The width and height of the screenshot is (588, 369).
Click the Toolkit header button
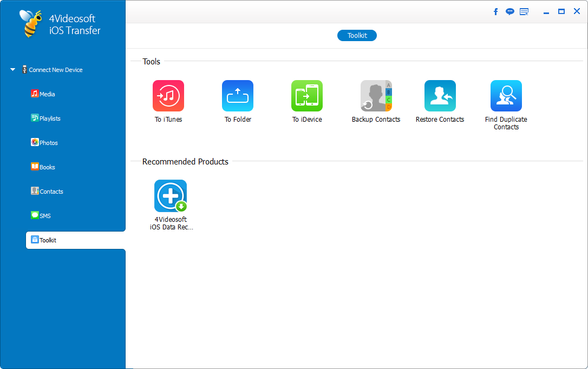pos(357,35)
